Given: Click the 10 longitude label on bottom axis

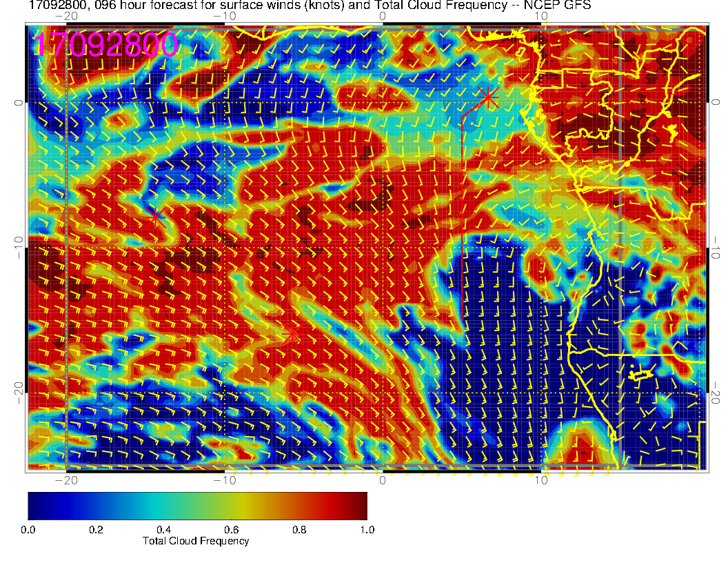Looking at the screenshot, I should click(541, 480).
